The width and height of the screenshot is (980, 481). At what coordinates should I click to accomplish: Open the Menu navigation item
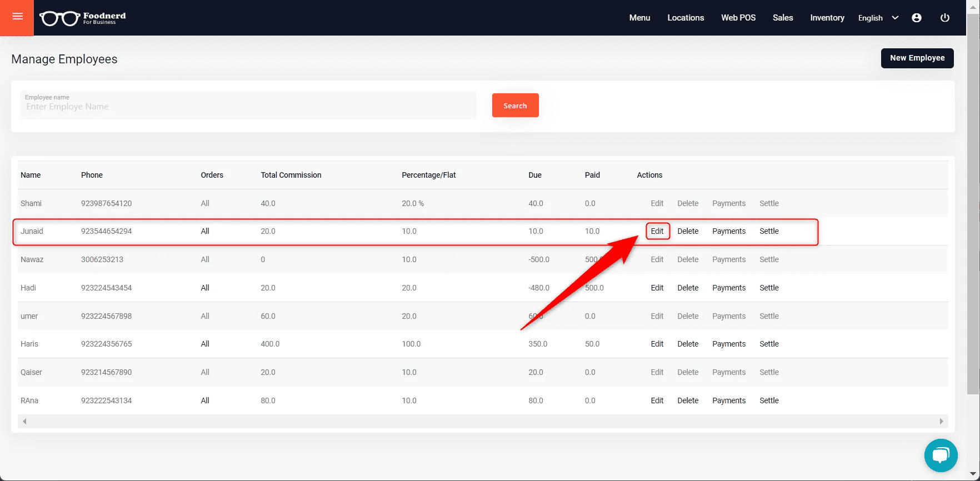639,18
